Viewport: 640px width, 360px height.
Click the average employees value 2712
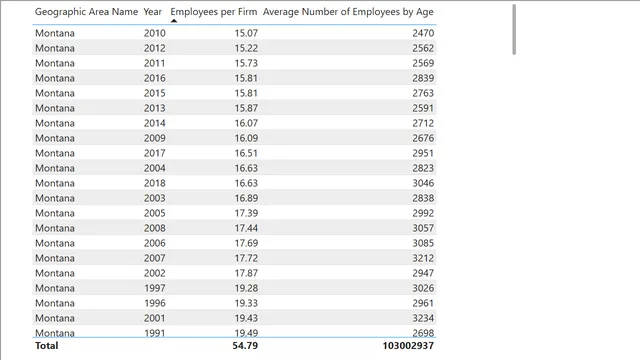point(423,123)
